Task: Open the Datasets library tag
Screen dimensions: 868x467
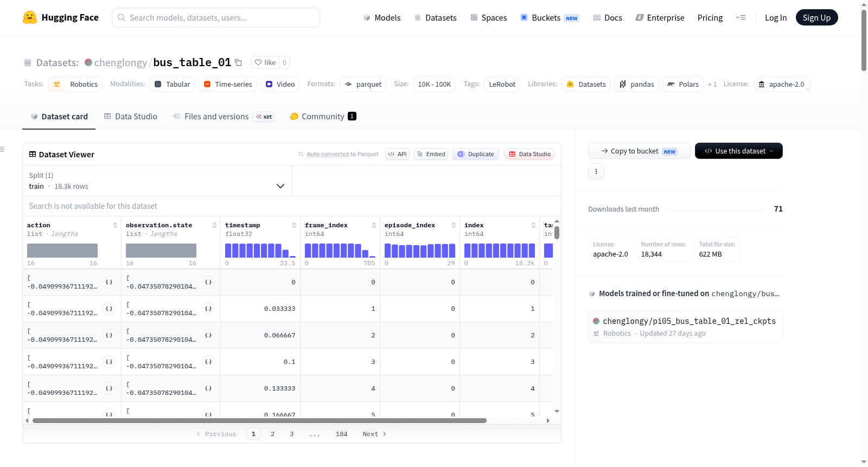Action: [586, 84]
